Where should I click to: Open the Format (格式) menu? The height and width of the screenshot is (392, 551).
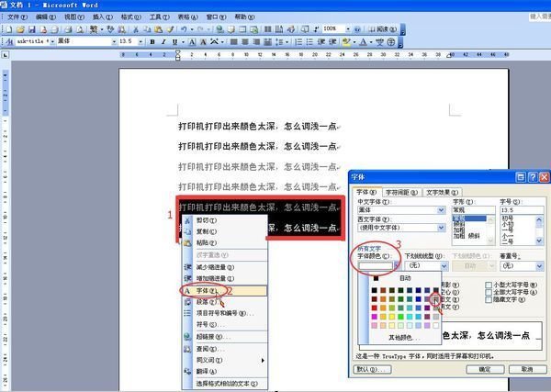[x=133, y=17]
